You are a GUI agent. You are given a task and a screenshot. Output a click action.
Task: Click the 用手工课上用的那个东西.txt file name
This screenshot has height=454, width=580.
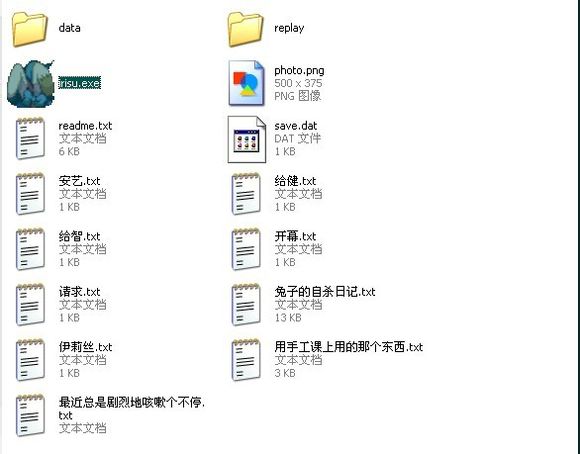coord(348,347)
